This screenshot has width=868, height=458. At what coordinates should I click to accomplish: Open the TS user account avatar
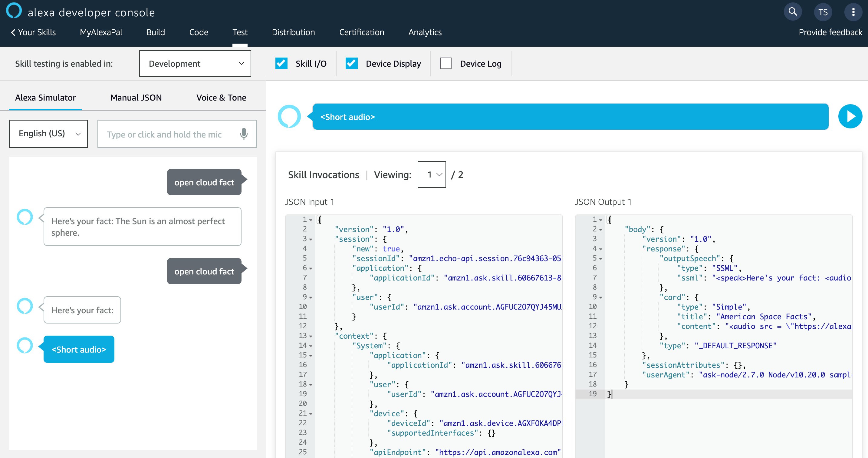(823, 12)
